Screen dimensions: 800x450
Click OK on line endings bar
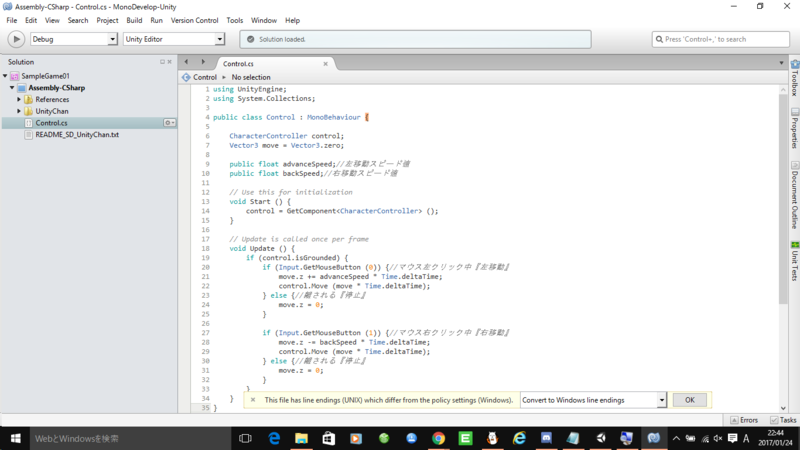pyautogui.click(x=690, y=400)
